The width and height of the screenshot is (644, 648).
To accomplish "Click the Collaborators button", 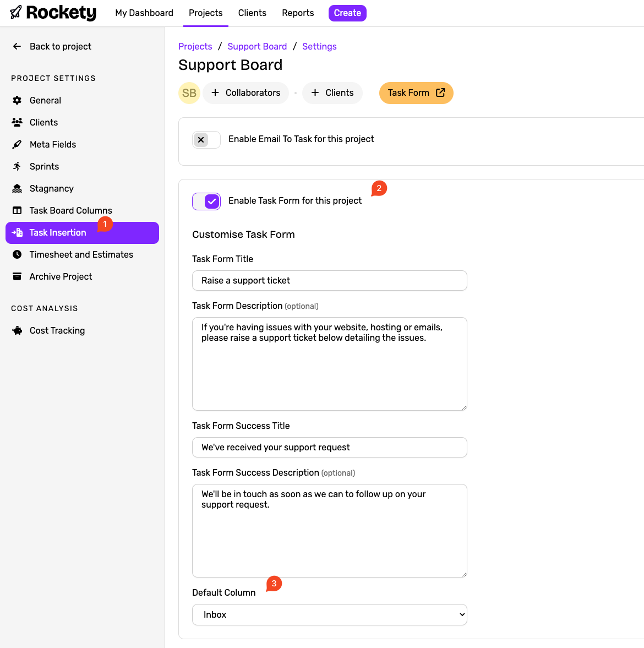I will click(246, 92).
